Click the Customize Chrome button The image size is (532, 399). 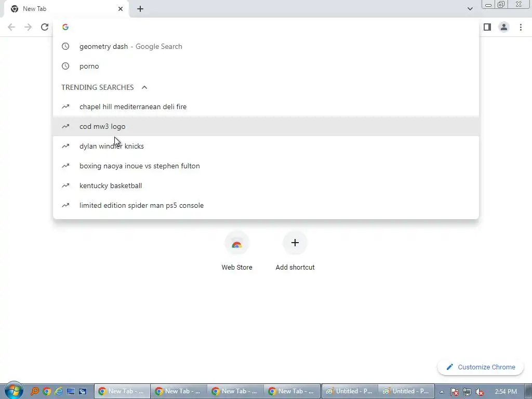click(x=481, y=367)
